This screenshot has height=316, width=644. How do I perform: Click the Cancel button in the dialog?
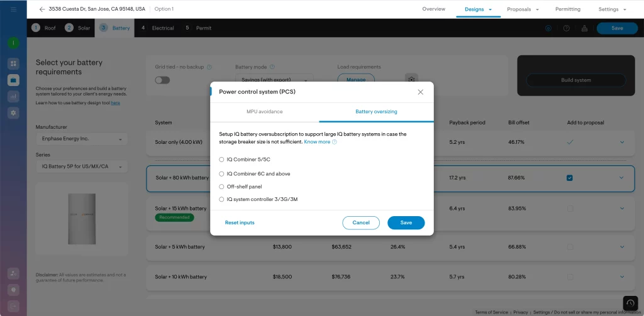click(x=361, y=223)
